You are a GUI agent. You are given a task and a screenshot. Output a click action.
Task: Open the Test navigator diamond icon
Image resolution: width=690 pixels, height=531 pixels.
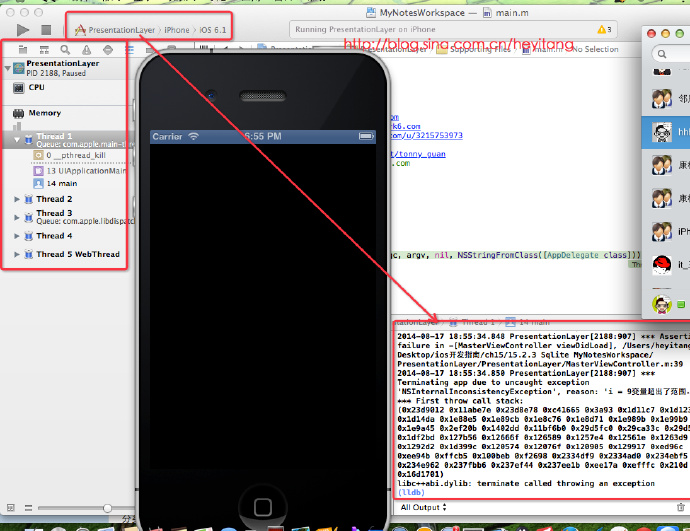pyautogui.click(x=108, y=50)
